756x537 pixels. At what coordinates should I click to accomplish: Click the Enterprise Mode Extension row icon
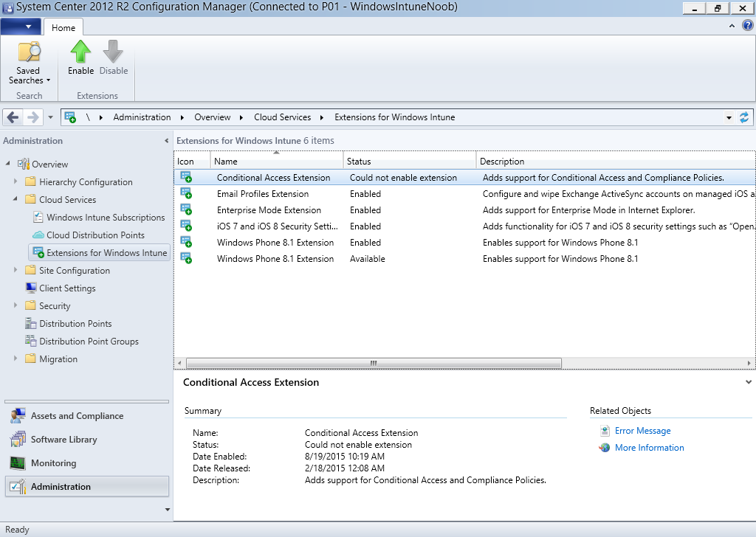(186, 209)
